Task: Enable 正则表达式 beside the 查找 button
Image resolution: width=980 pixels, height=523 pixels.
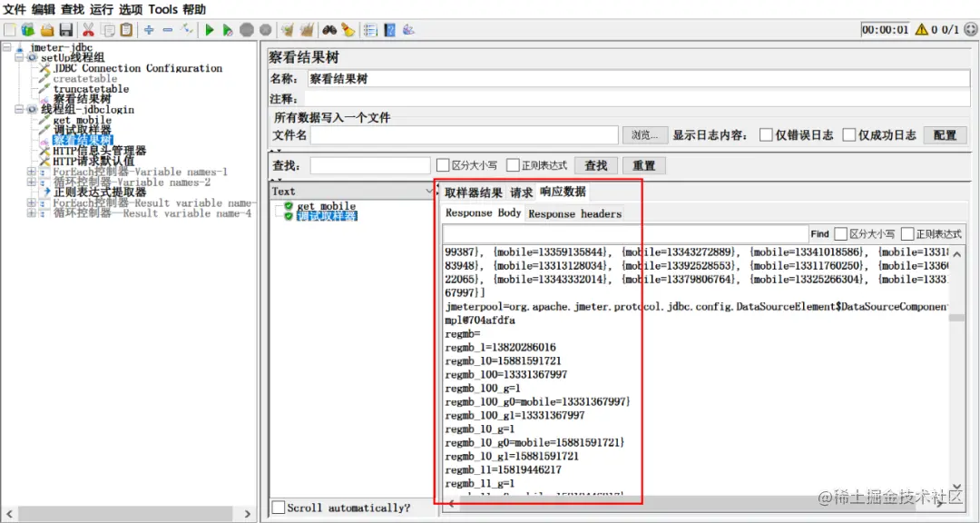Action: point(513,165)
